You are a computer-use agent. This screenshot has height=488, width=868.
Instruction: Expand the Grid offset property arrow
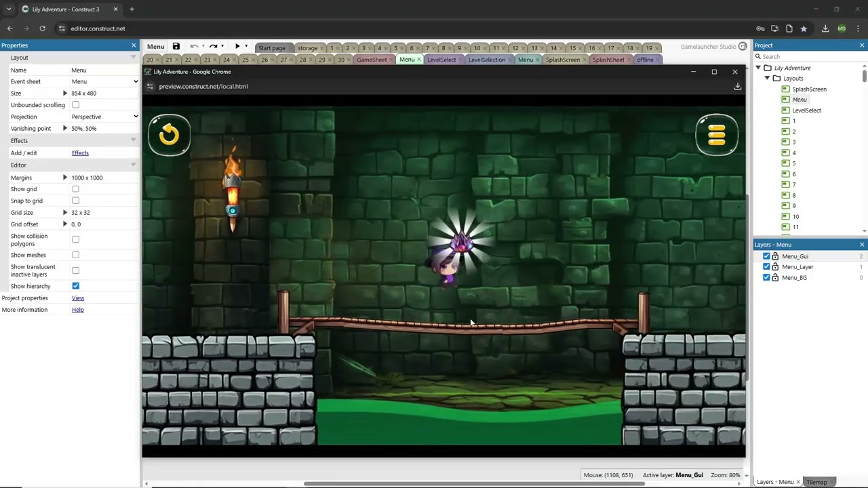tap(65, 224)
